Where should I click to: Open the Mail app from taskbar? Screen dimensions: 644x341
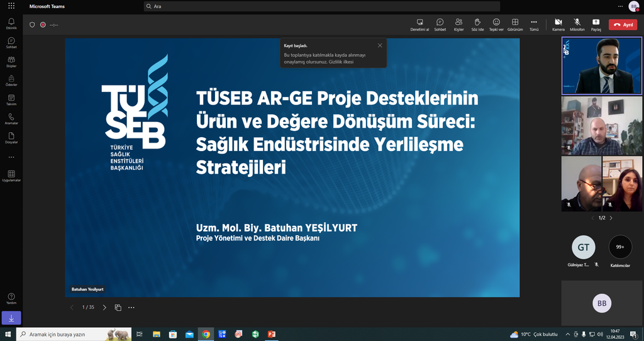189,334
